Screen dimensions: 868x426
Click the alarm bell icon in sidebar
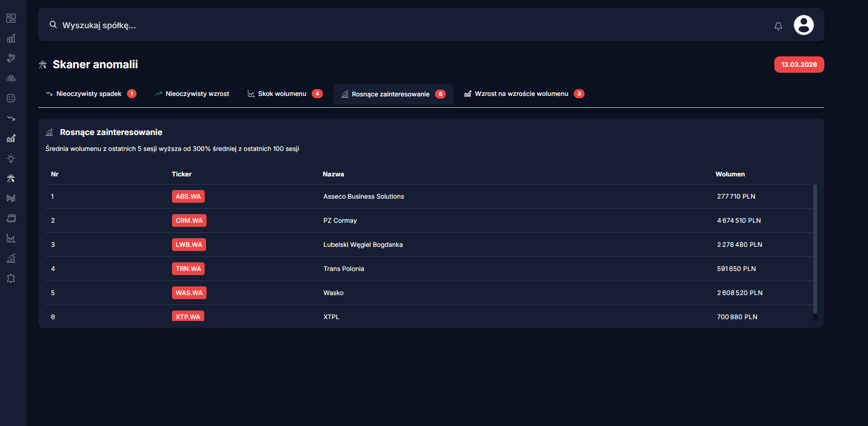(11, 278)
